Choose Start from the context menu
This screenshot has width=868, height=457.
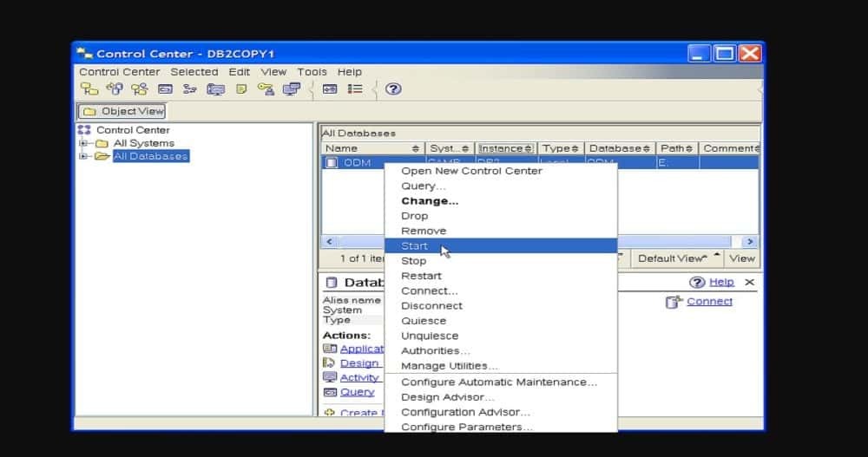tap(414, 246)
